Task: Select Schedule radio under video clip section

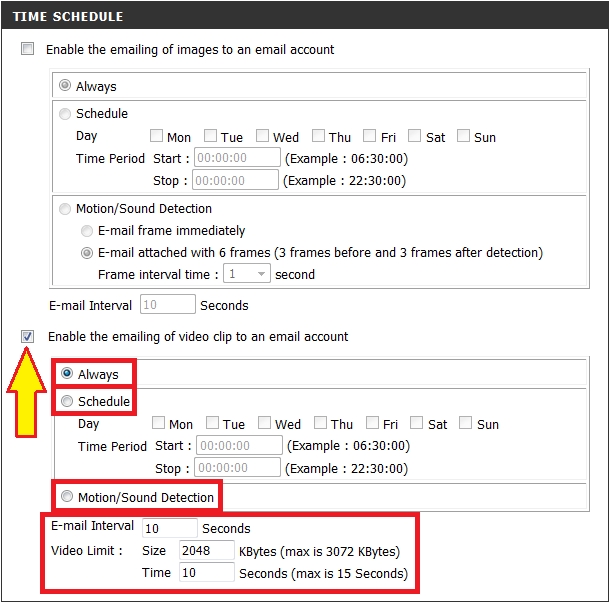Action: [68, 402]
